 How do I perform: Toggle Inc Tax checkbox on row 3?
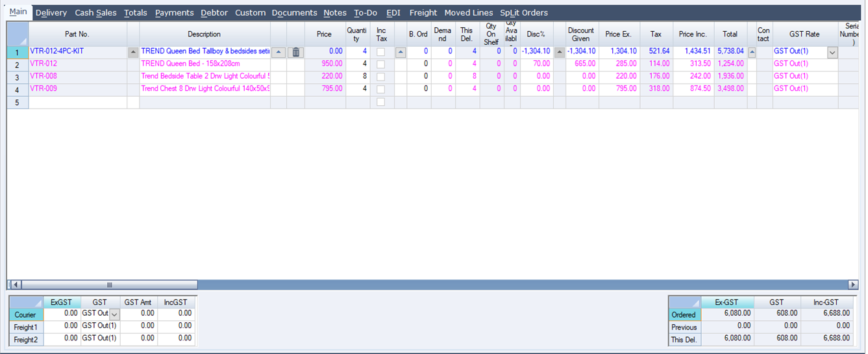point(381,77)
